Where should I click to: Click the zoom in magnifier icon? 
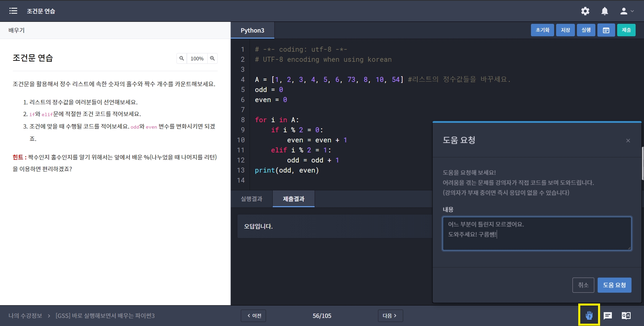[212, 58]
